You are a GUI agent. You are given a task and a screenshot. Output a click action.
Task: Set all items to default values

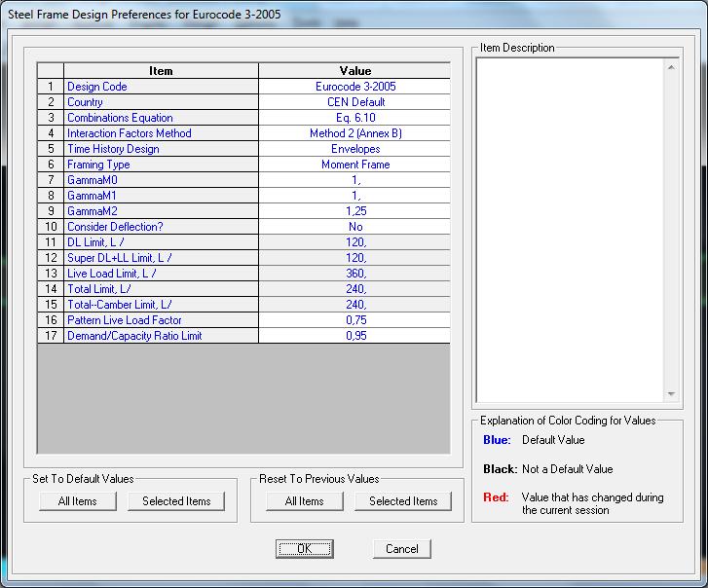(x=78, y=501)
